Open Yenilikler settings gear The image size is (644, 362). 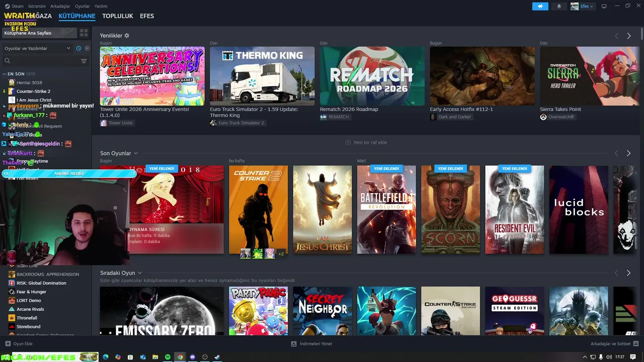pos(127,36)
